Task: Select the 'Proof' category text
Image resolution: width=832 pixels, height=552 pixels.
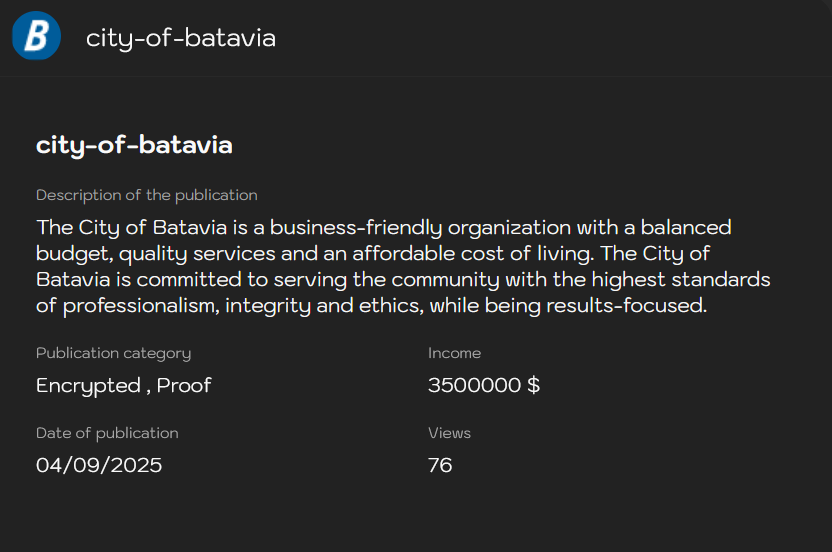Action: (184, 385)
